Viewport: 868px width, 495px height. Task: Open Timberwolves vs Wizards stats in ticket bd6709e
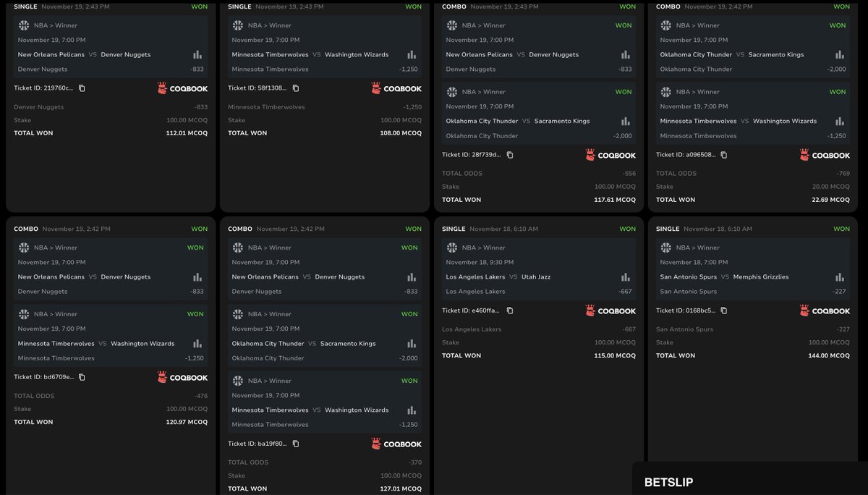tap(197, 343)
